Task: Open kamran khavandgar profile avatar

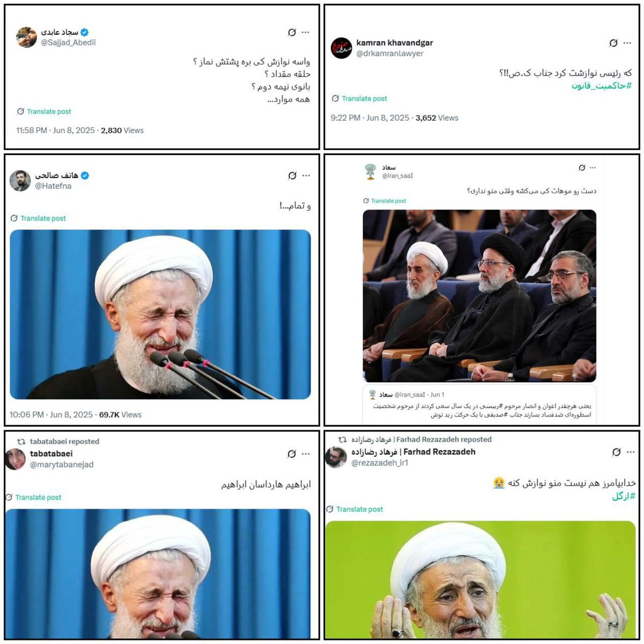Action: tap(341, 48)
